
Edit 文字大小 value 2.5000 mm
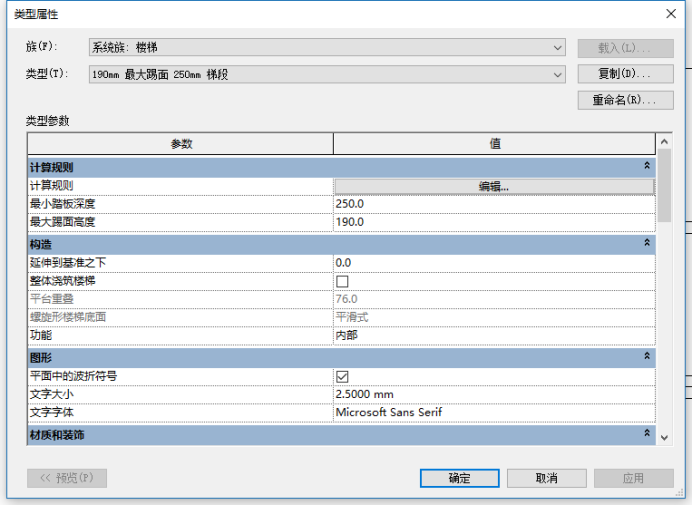tap(494, 394)
